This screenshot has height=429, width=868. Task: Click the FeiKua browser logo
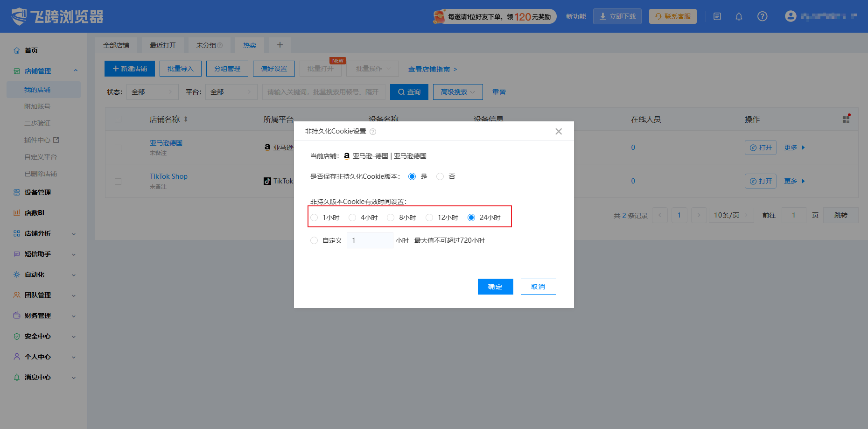click(57, 16)
